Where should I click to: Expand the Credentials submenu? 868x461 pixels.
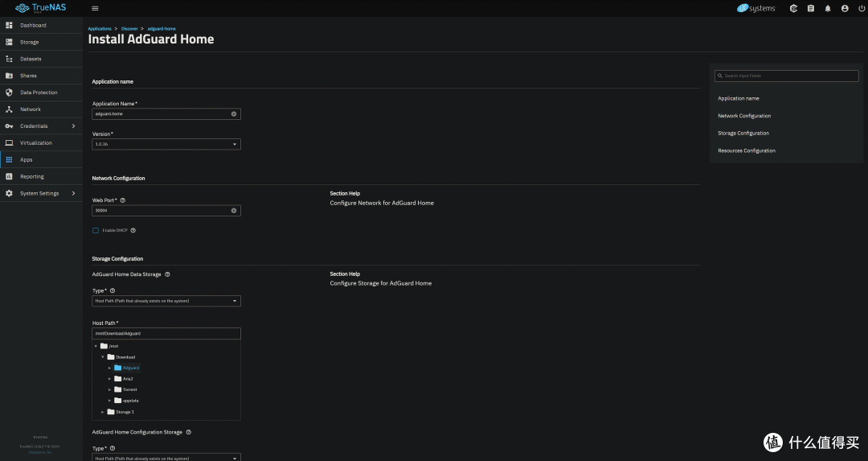pyautogui.click(x=74, y=126)
